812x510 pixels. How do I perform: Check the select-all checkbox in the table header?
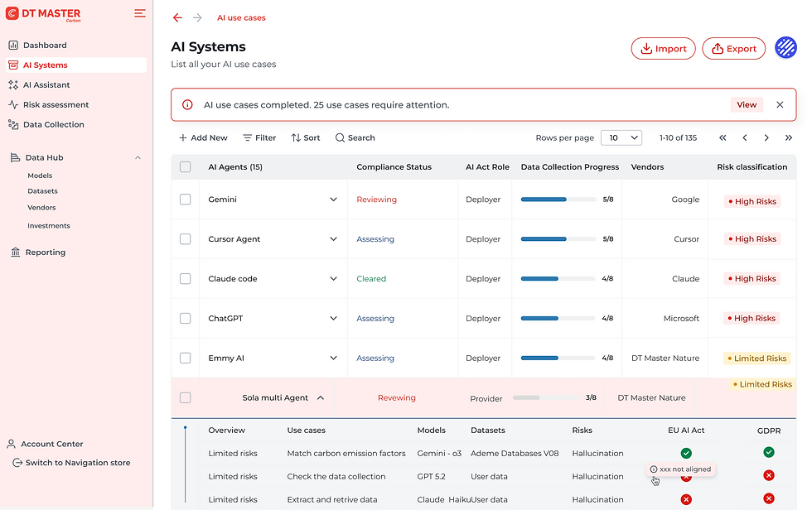(x=186, y=166)
